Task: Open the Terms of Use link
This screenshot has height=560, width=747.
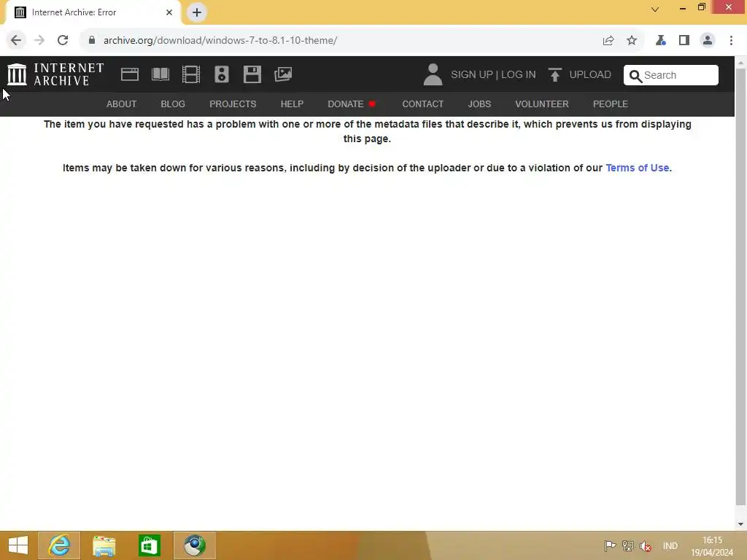Action: click(638, 168)
